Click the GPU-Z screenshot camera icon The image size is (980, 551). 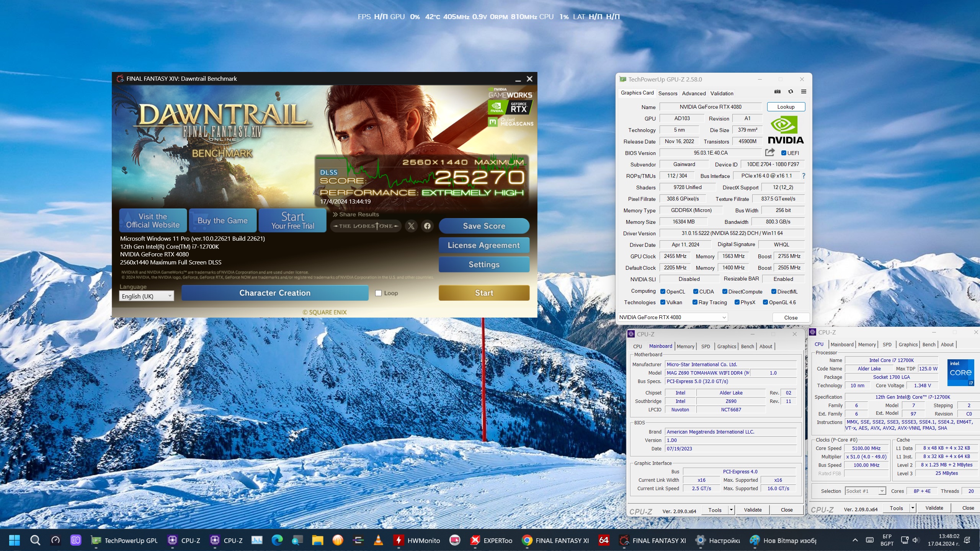click(x=777, y=92)
